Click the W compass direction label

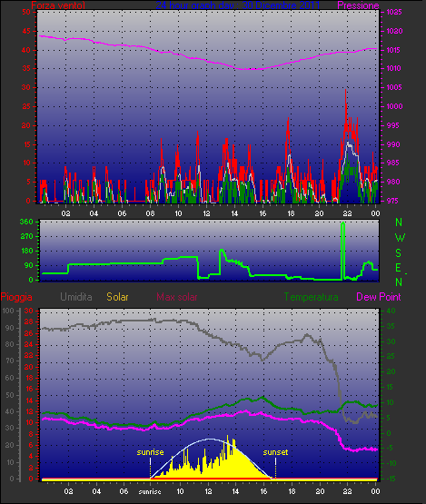click(x=400, y=238)
